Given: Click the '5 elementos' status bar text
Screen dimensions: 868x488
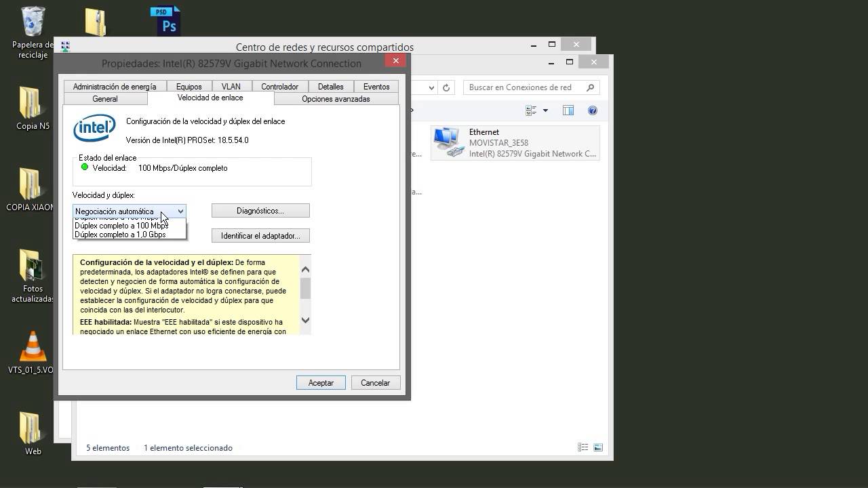Looking at the screenshot, I should click(108, 448).
